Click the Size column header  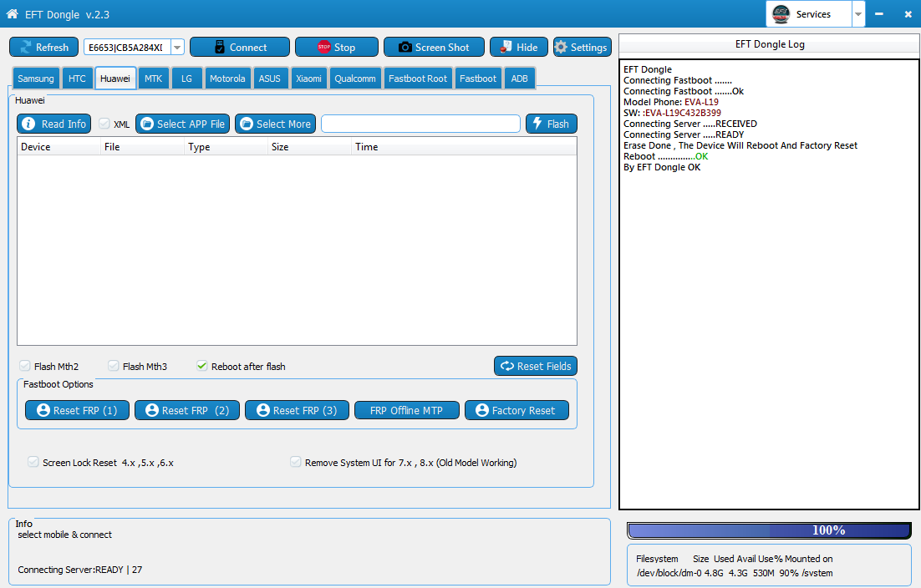(309, 147)
